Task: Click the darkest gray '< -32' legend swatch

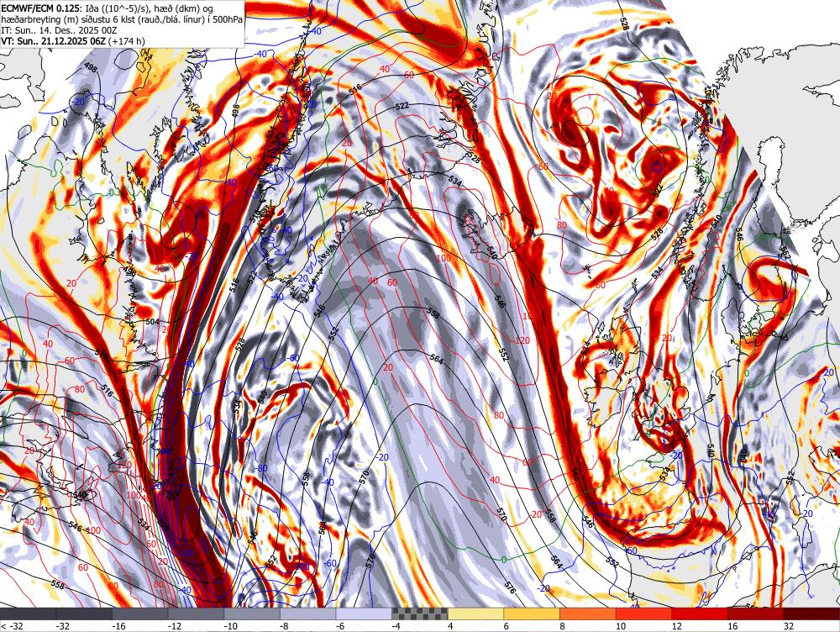Action: click(x=28, y=614)
